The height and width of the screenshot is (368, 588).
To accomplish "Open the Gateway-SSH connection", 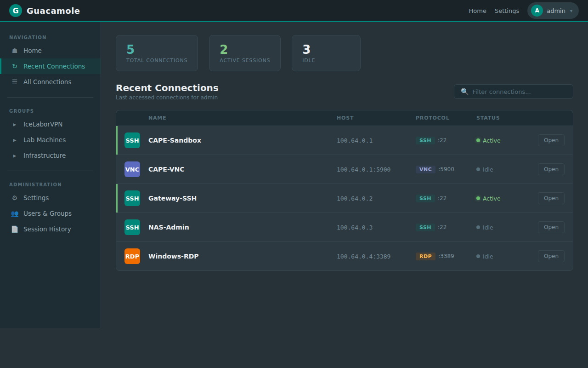I will [551, 198].
